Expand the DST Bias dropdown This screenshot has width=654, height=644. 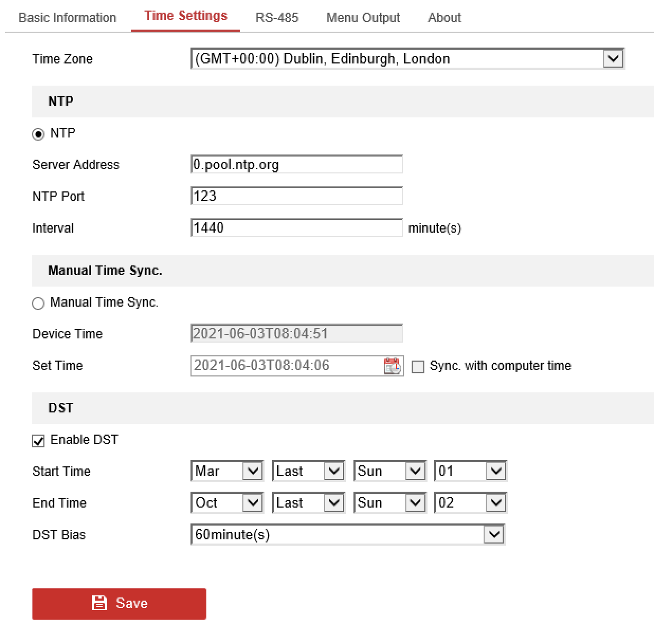[x=347, y=535]
